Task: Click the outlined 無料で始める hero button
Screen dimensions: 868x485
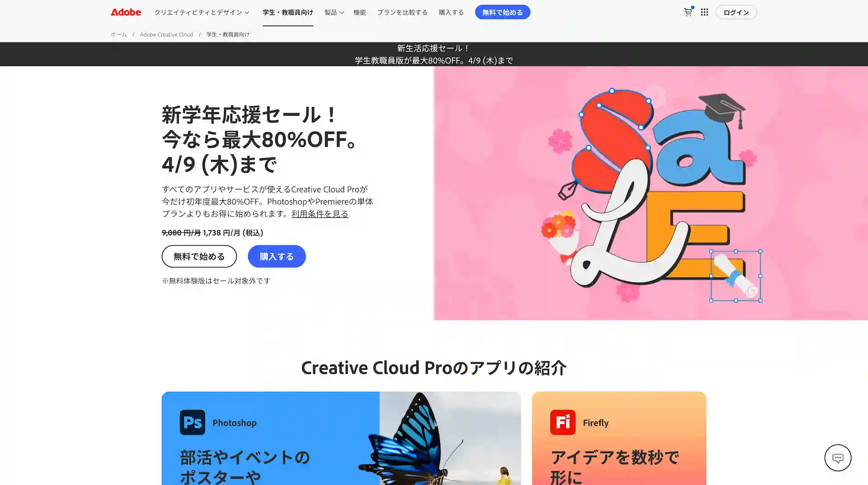Action: 199,256
